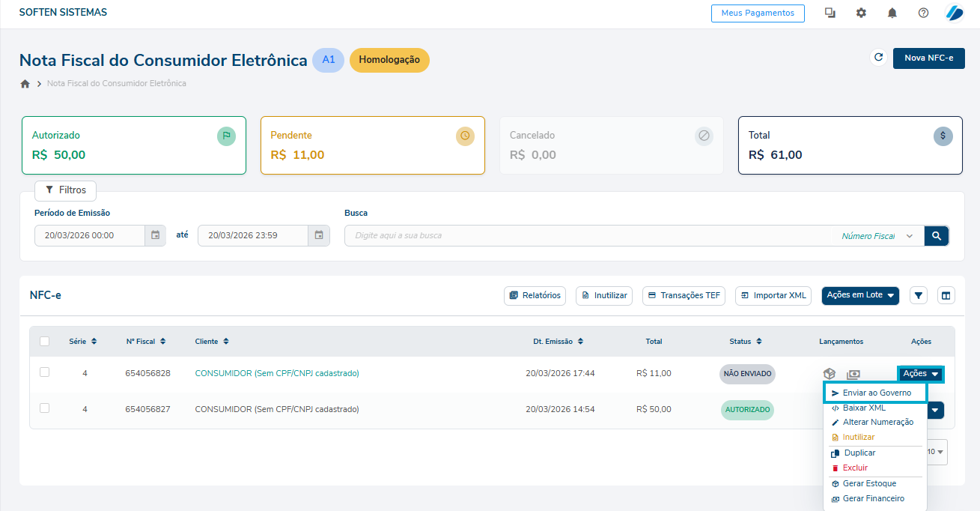The image size is (980, 511).
Task: Select Baixar XML in the actions menu
Action: [864, 408]
